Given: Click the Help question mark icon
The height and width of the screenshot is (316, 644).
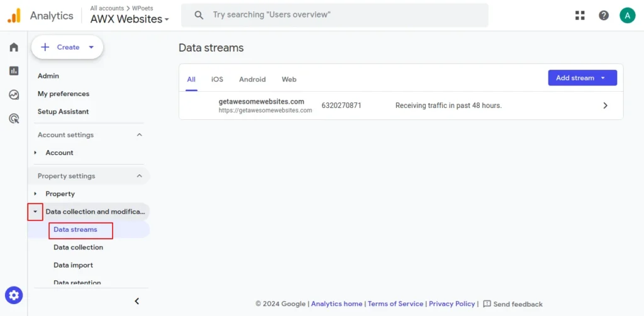Looking at the screenshot, I should (x=603, y=16).
